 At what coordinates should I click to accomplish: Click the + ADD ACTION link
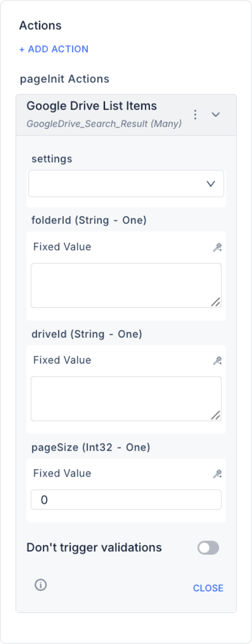click(x=54, y=49)
